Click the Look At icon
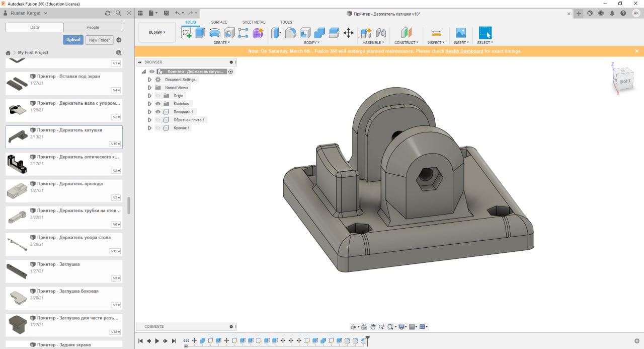This screenshot has width=644, height=349. coord(364,327)
